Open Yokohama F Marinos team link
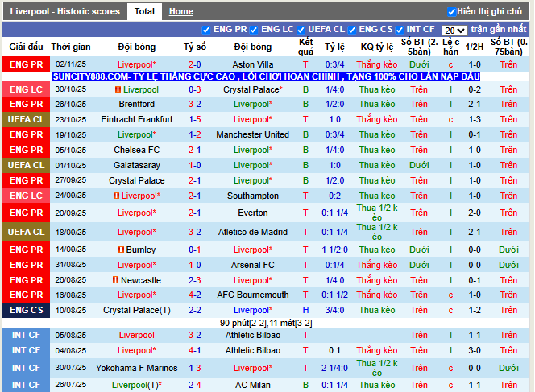The width and height of the screenshot is (535, 392). (x=137, y=368)
